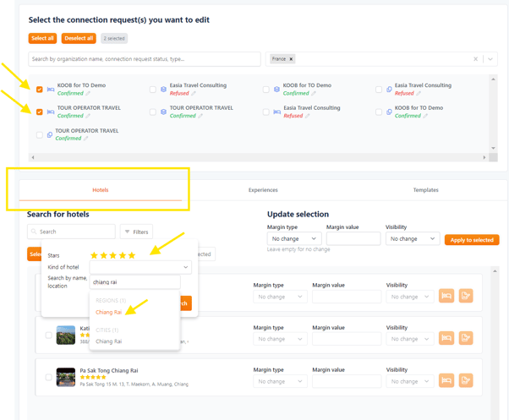Remove the France tag with its x icon
Screen dimensions: 509x420
point(291,59)
